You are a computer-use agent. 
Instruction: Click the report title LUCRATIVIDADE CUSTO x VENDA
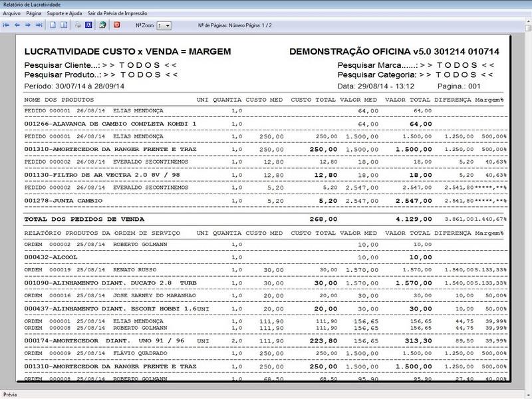coord(128,52)
